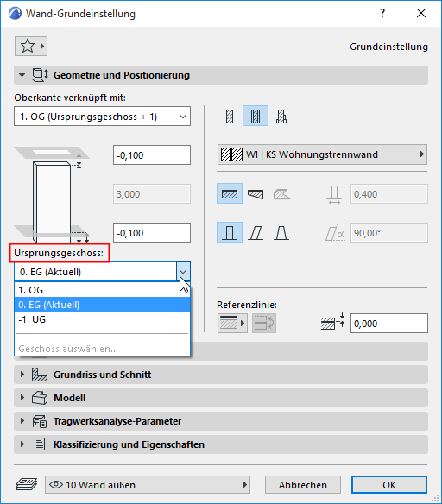Select complex profile wall structure icon
Viewport: 442px width, 504px height.
281,116
